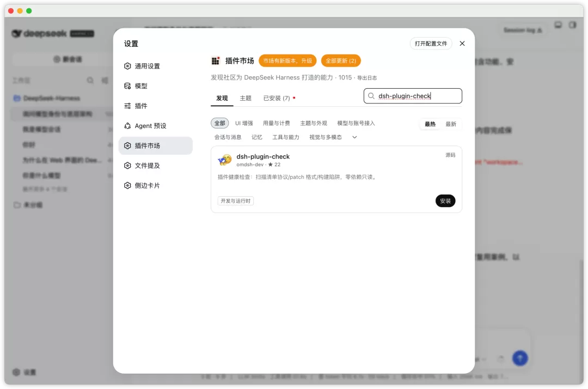Click the 通用设置 gear icon
588x389 pixels.
click(x=127, y=66)
